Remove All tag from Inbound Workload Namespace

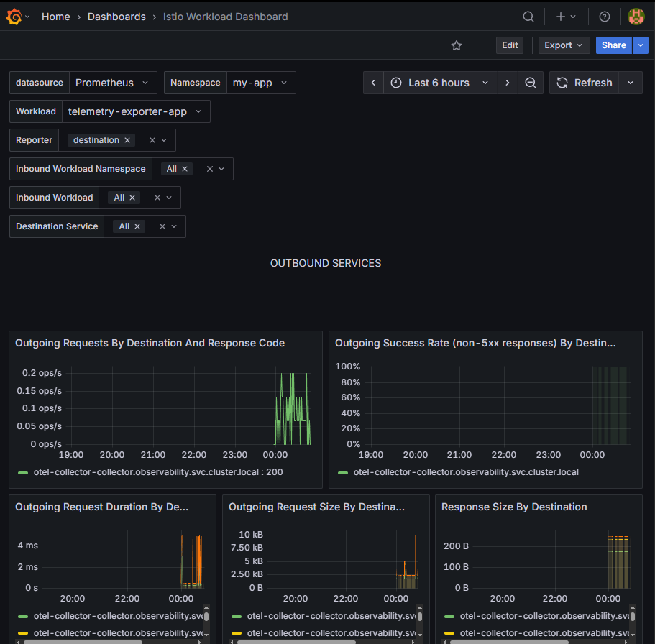pos(185,169)
